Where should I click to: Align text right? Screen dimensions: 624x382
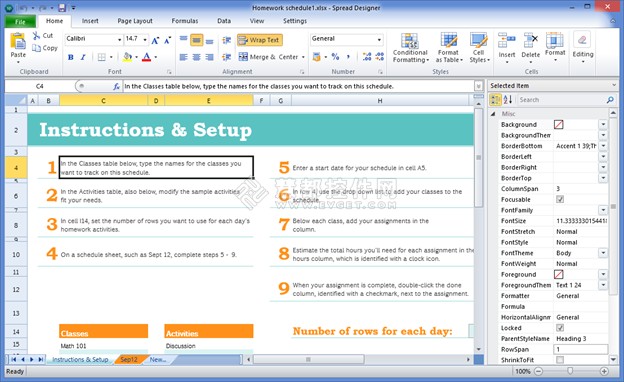[x=210, y=57]
